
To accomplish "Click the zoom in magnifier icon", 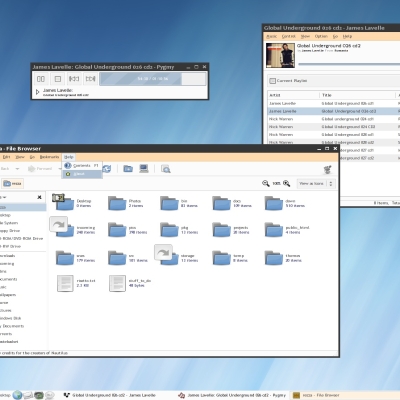I will pyautogui.click(x=286, y=183).
